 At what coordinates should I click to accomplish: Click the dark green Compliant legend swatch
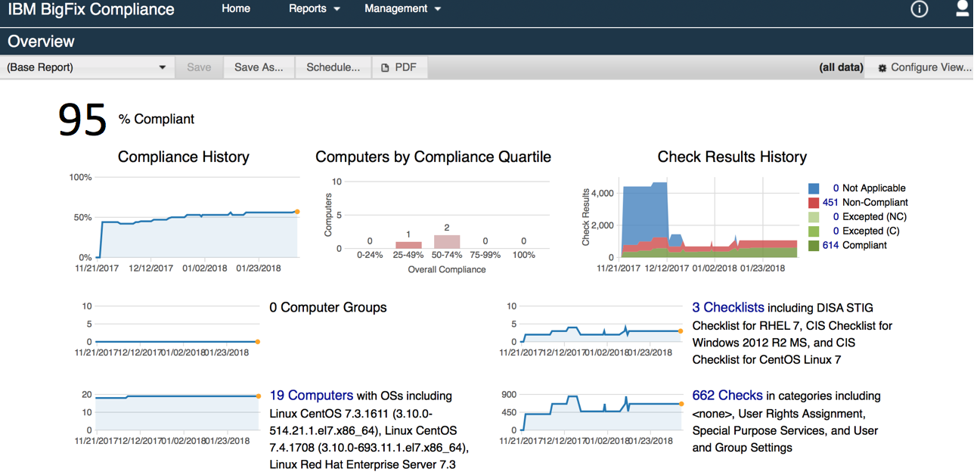tap(814, 246)
